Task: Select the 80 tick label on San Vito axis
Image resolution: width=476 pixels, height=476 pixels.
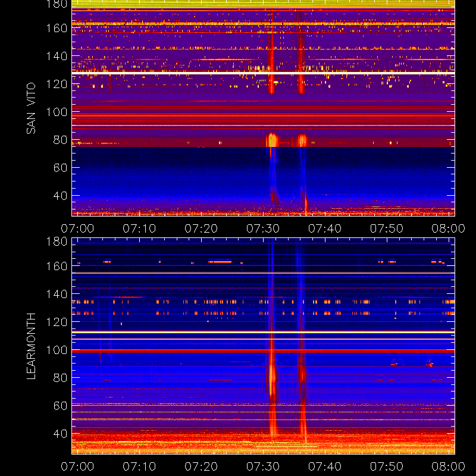Action: [60, 140]
